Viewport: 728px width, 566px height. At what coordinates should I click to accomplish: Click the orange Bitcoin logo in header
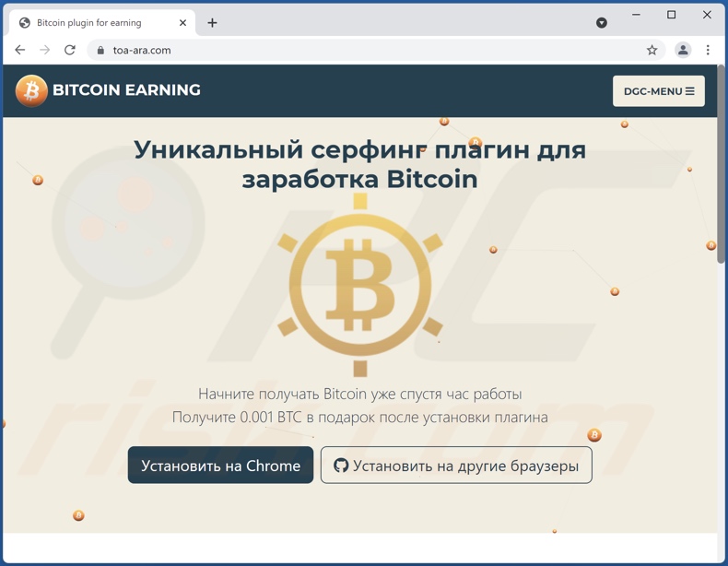(31, 90)
